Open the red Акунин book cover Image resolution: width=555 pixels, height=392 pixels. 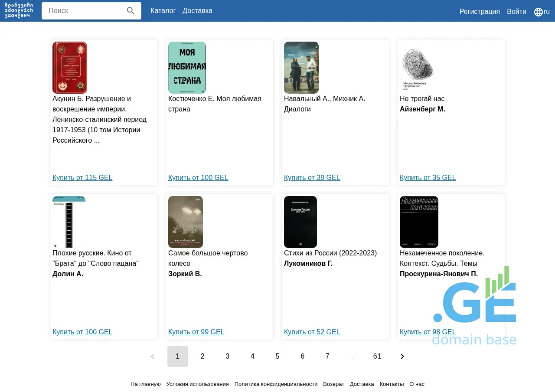pos(70,68)
